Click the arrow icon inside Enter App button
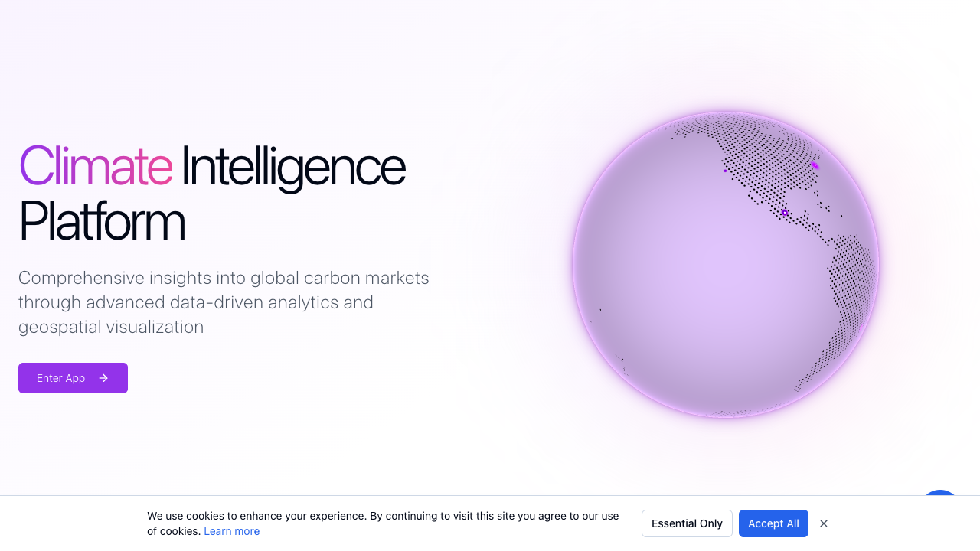Screen dimensions: 980x551 103,378
